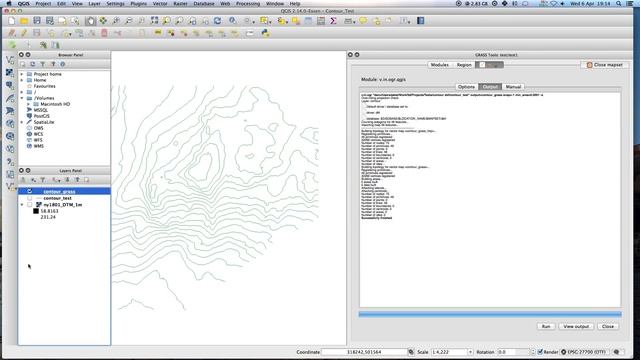Screen dimensions: 640x360
Task: Click the Save Project icon
Action: click(x=37, y=21)
